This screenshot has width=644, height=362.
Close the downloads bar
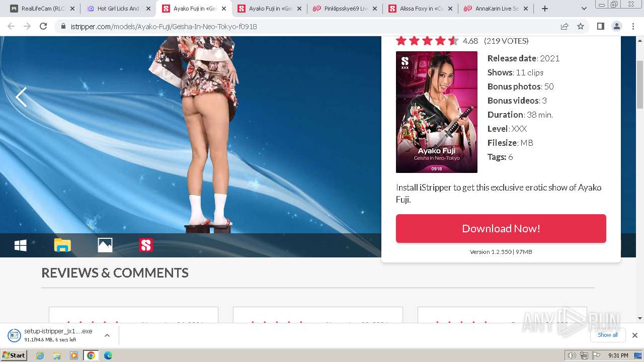[635, 335]
